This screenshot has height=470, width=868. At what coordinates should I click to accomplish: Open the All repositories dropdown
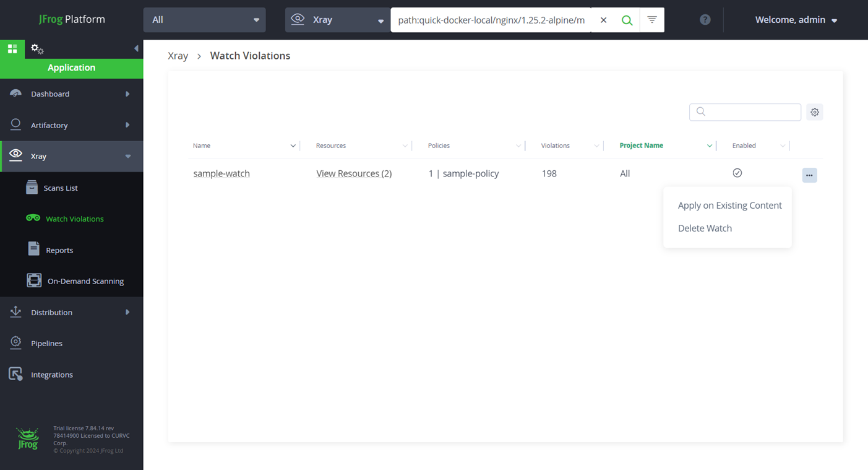pyautogui.click(x=205, y=20)
